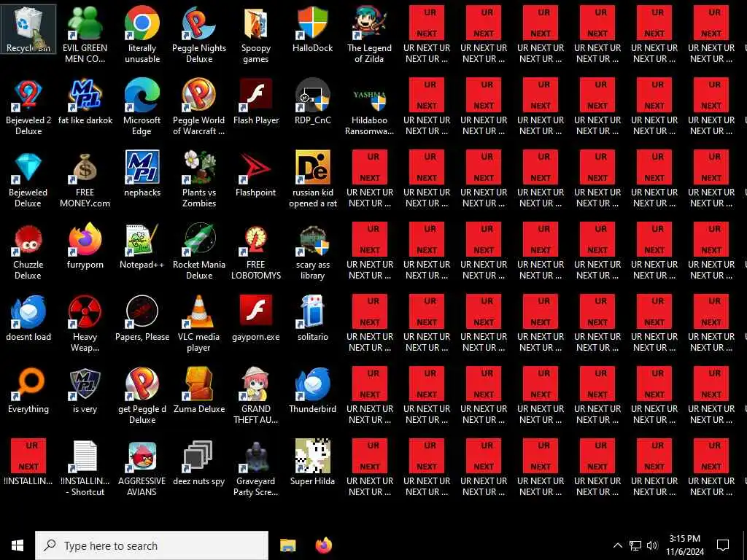Image resolution: width=747 pixels, height=560 pixels.
Task: Click the Start button on taskbar
Action: (18, 545)
